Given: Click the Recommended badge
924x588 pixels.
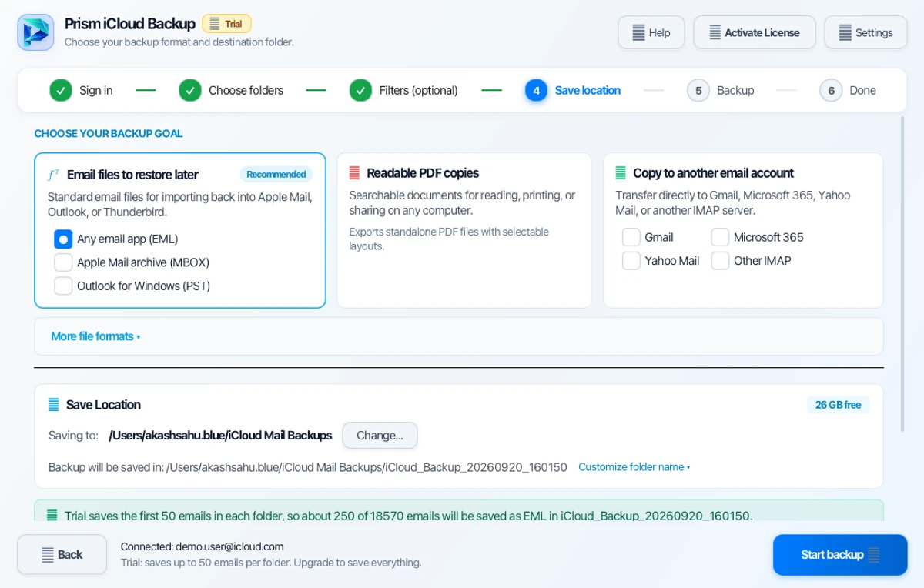Looking at the screenshot, I should 276,174.
